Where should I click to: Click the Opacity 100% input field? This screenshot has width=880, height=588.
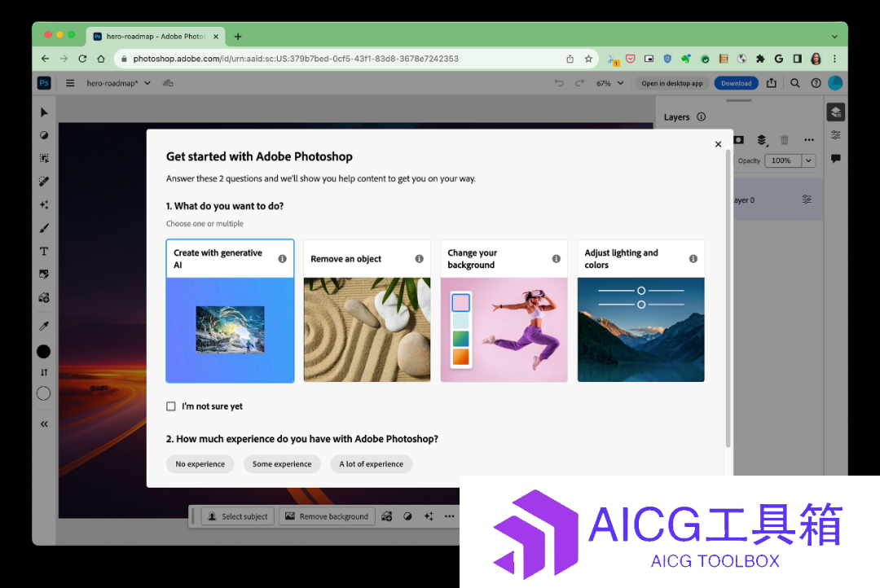pos(784,160)
